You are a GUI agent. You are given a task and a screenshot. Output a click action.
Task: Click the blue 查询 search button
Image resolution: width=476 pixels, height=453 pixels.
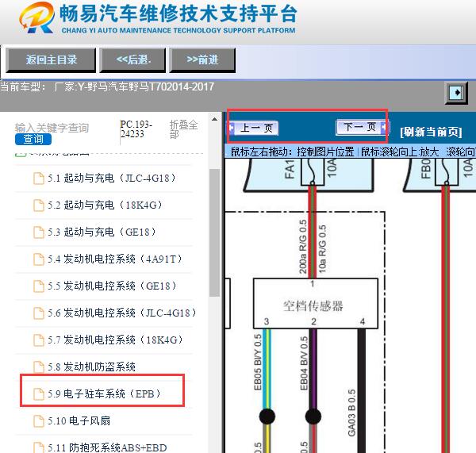pos(33,140)
